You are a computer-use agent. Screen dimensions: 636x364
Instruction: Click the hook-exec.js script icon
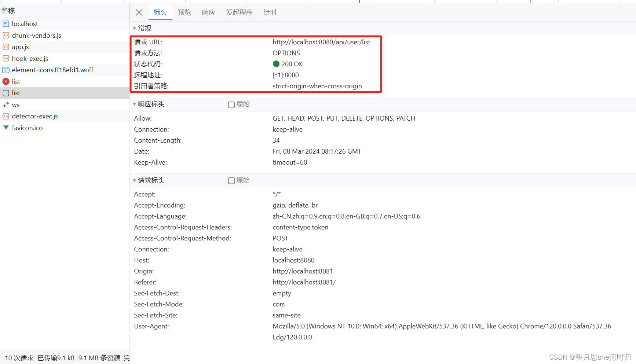[6, 59]
